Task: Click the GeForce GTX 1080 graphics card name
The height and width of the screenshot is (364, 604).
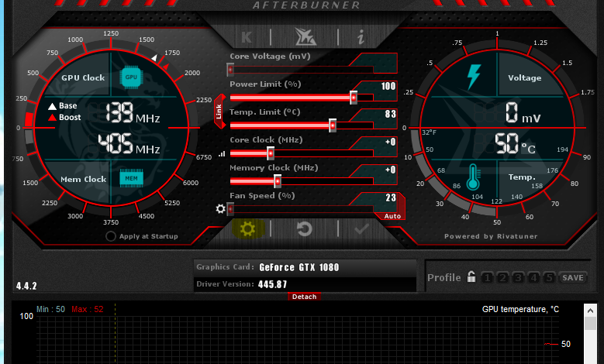Action: click(299, 267)
